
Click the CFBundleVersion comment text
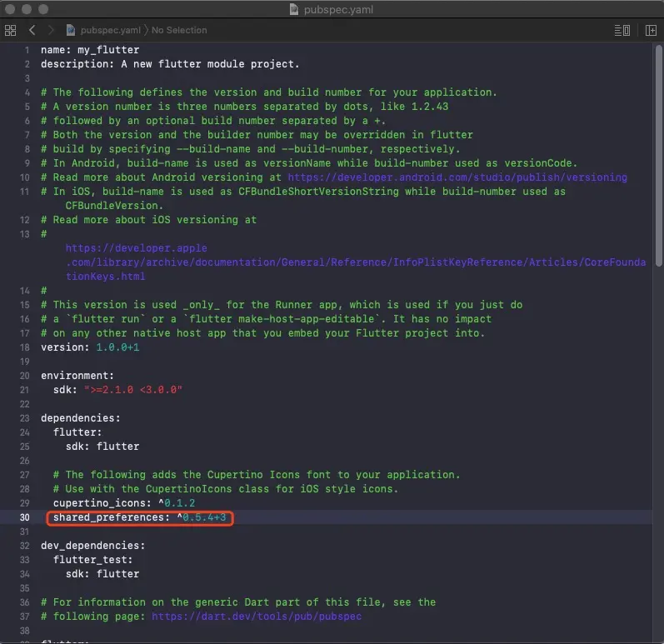click(x=114, y=205)
